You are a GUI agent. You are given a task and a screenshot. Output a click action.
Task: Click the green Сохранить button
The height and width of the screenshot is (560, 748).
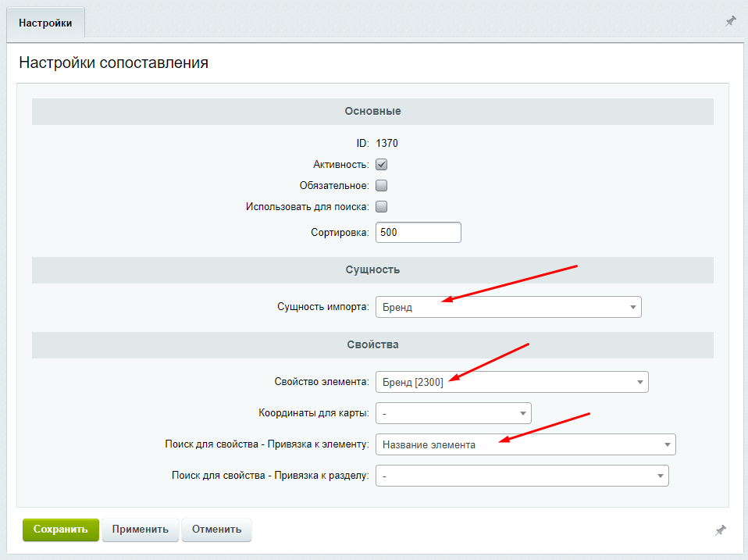61,530
